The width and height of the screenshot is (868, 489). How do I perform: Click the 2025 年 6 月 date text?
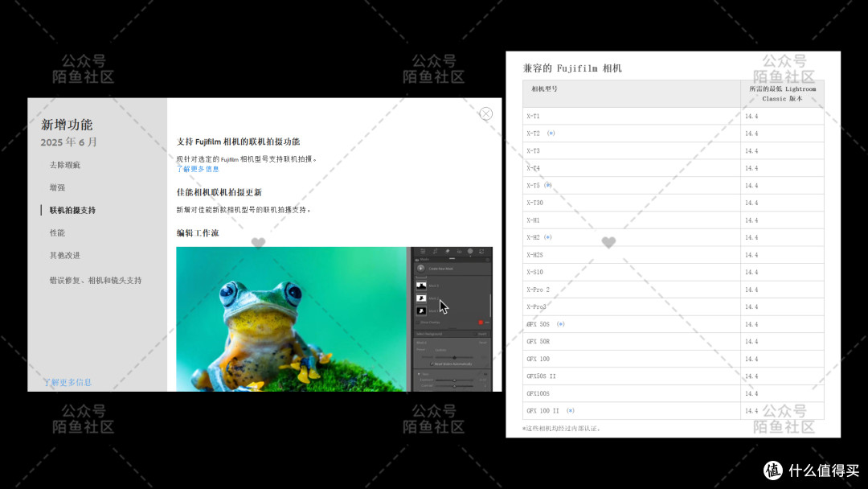pyautogui.click(x=68, y=142)
